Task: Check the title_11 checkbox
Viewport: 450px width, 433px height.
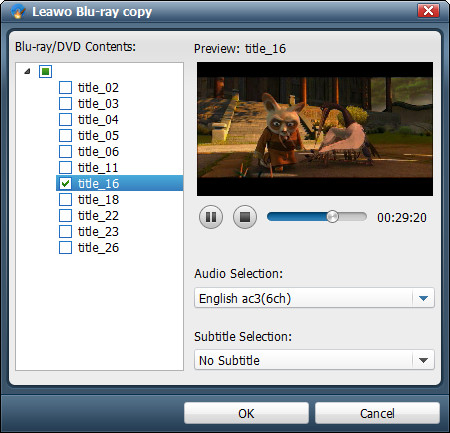Action: 65,167
